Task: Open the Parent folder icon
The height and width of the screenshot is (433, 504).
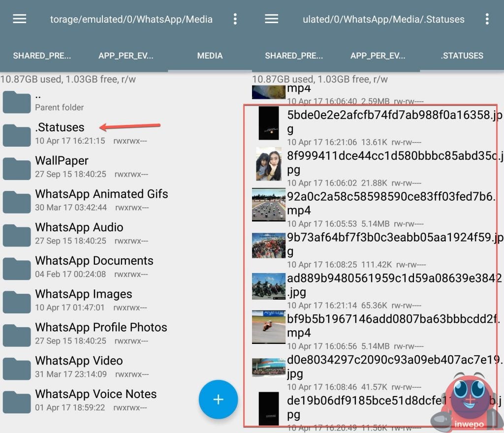Action: [17, 102]
